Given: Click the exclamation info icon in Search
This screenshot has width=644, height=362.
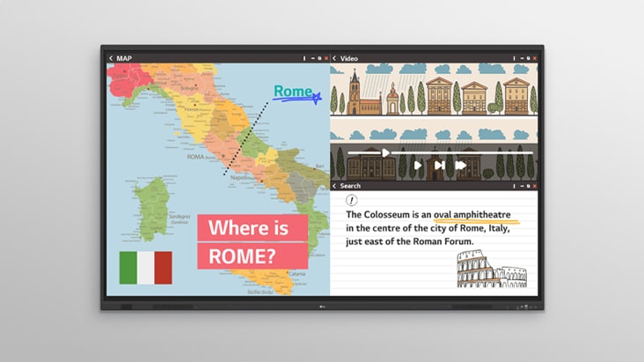Looking at the screenshot, I should (352, 201).
